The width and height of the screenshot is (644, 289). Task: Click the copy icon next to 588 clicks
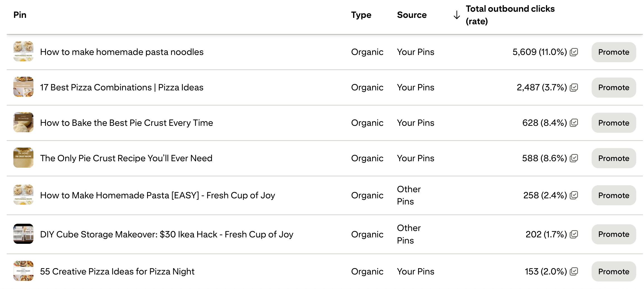574,158
